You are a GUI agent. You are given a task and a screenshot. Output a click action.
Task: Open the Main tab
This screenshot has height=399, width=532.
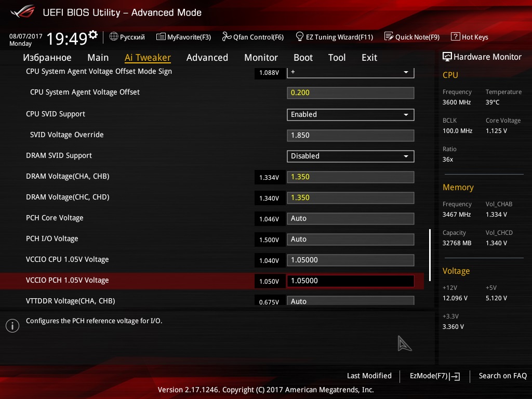(x=98, y=58)
